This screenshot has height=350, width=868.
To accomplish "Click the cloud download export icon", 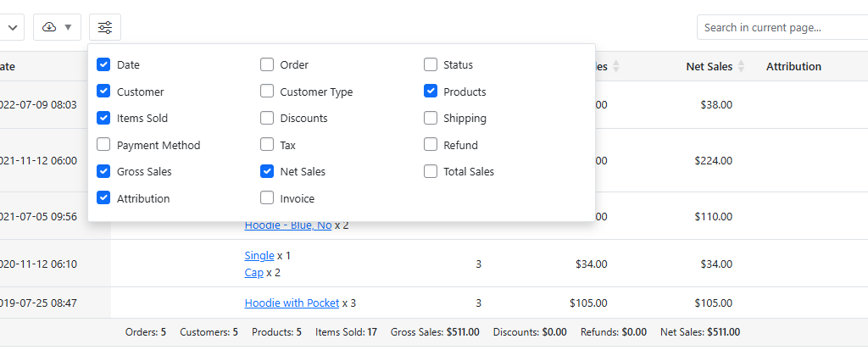I will coord(49,27).
